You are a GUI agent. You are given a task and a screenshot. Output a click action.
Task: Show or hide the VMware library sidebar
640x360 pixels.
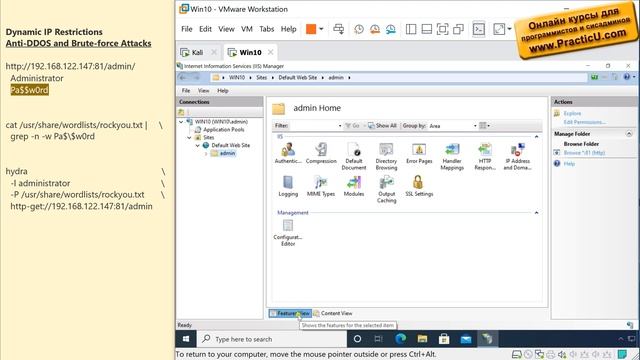pyautogui.click(x=411, y=29)
